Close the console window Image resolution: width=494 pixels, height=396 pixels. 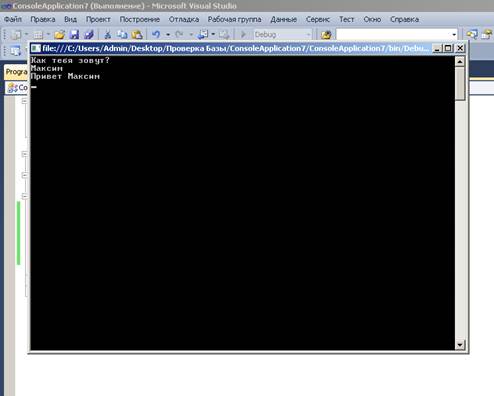click(460, 48)
